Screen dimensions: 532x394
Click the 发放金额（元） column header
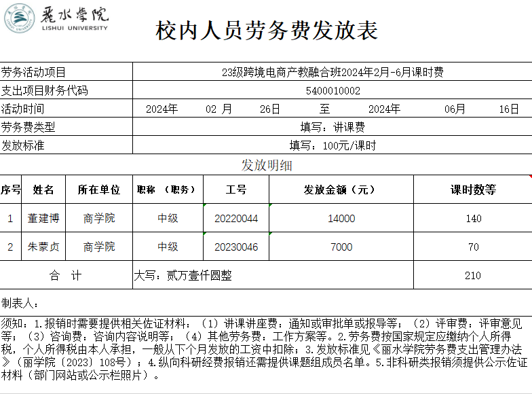[341, 190]
